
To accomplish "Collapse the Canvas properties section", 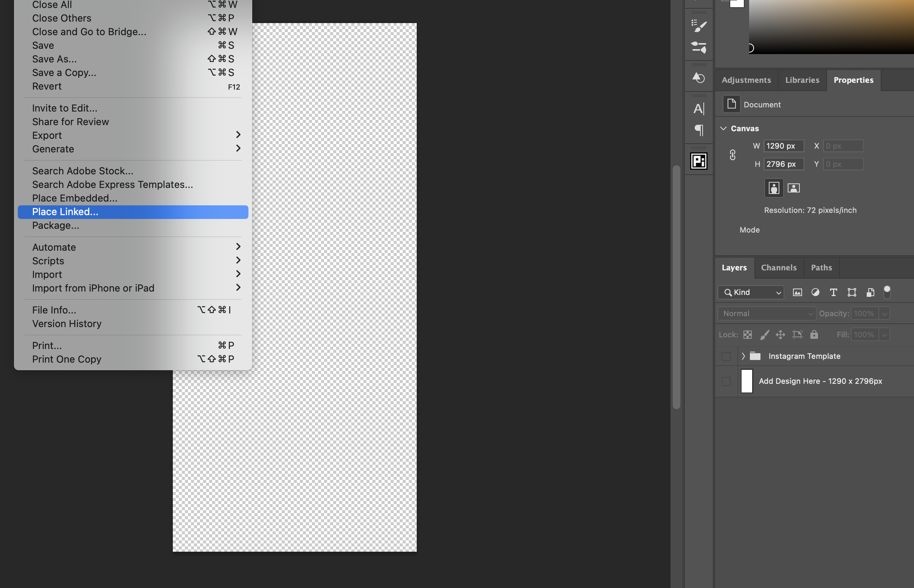I will point(724,128).
